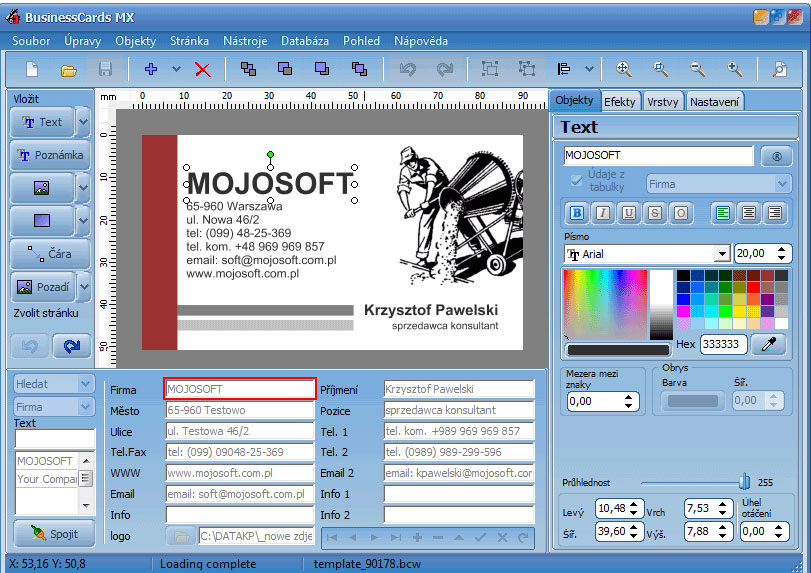Toggle italic formatting button
Screen dimensions: 811x573
coord(603,213)
